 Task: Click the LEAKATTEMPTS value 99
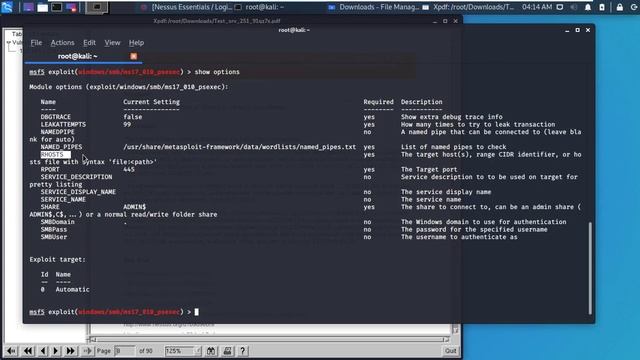point(127,124)
